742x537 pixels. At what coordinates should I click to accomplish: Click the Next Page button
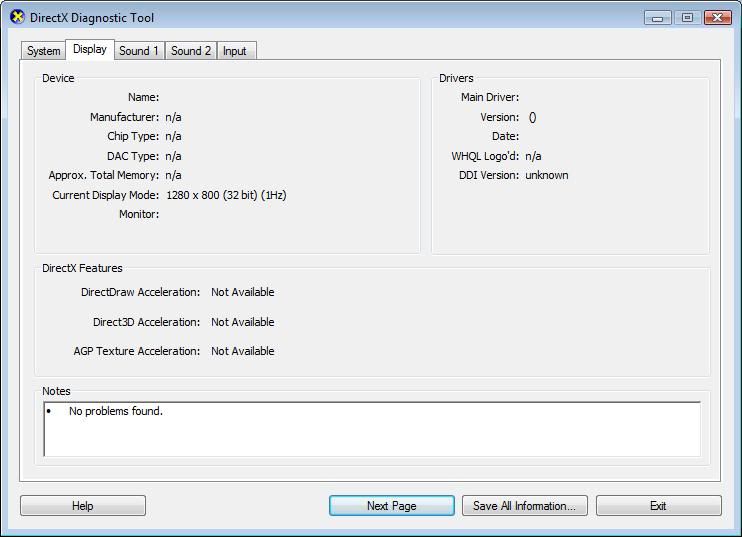(x=392, y=506)
